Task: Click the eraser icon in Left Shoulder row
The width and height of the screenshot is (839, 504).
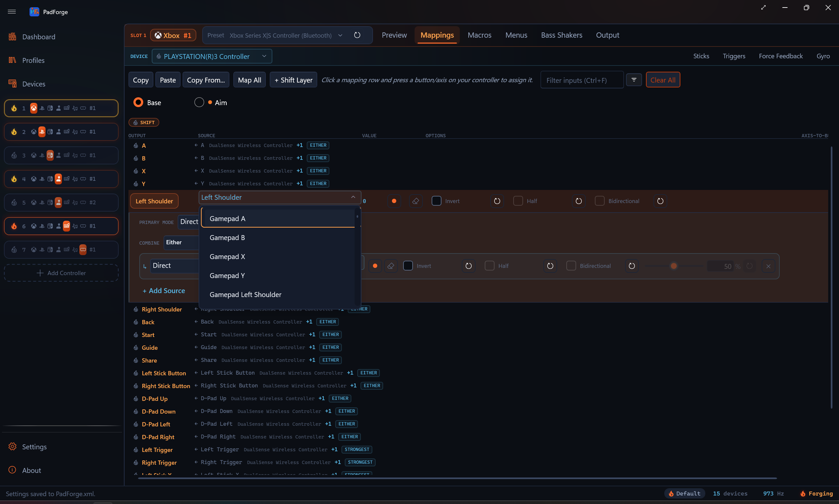Action: click(x=416, y=201)
